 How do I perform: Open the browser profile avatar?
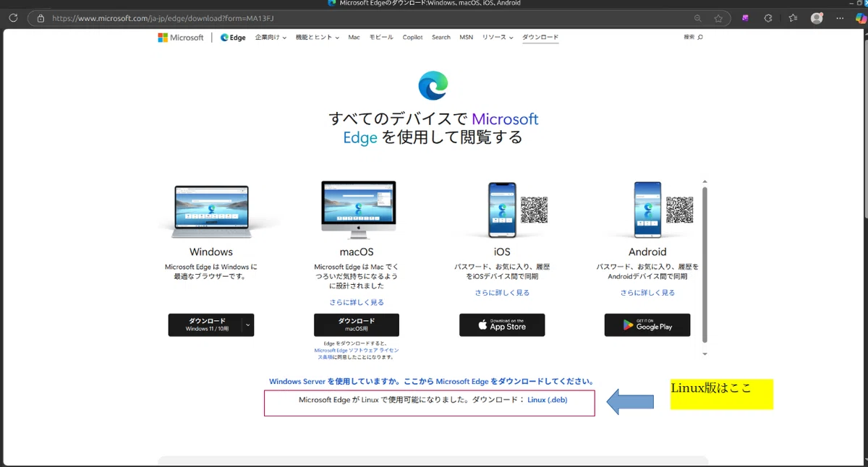pyautogui.click(x=817, y=18)
